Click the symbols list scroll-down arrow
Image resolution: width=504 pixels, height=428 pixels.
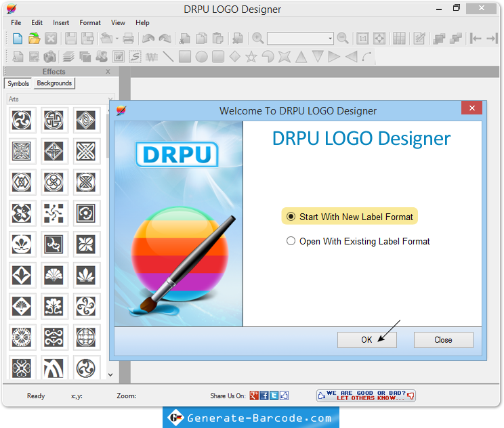110,374
